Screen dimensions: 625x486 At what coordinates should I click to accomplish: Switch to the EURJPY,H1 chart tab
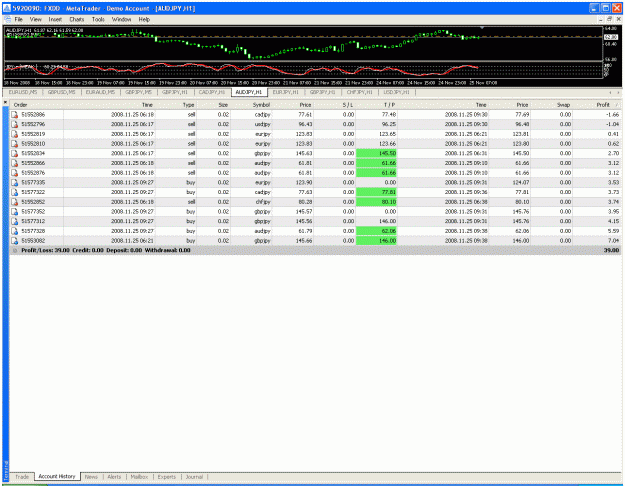click(x=285, y=92)
